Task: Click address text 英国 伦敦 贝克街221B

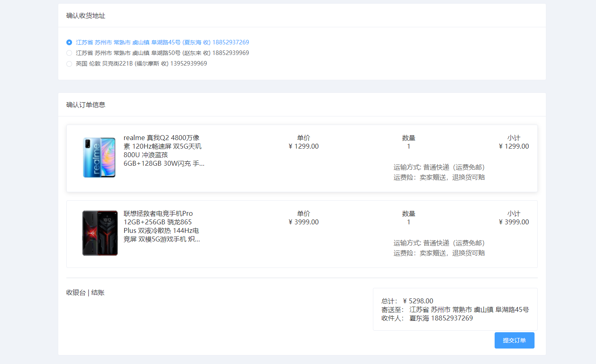Action: pyautogui.click(x=141, y=64)
